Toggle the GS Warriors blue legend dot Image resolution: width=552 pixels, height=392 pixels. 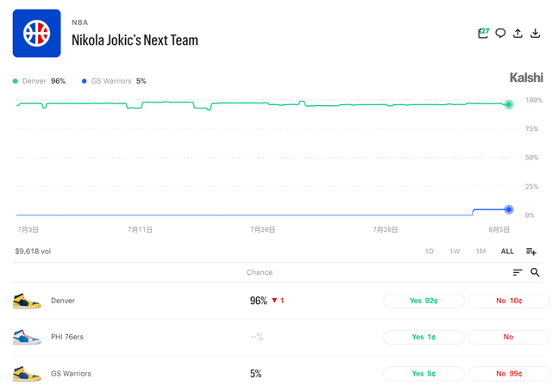85,81
